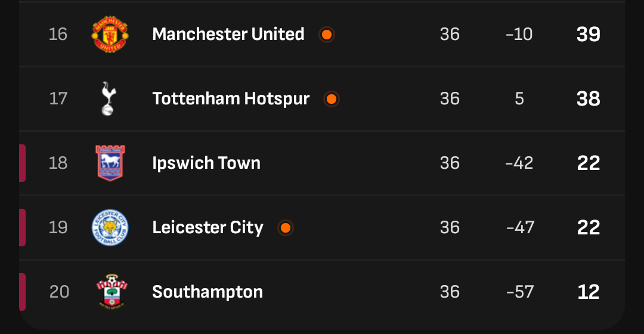This screenshot has width=644, height=334.
Task: Click the Ipswich Town club badge
Action: [x=110, y=163]
